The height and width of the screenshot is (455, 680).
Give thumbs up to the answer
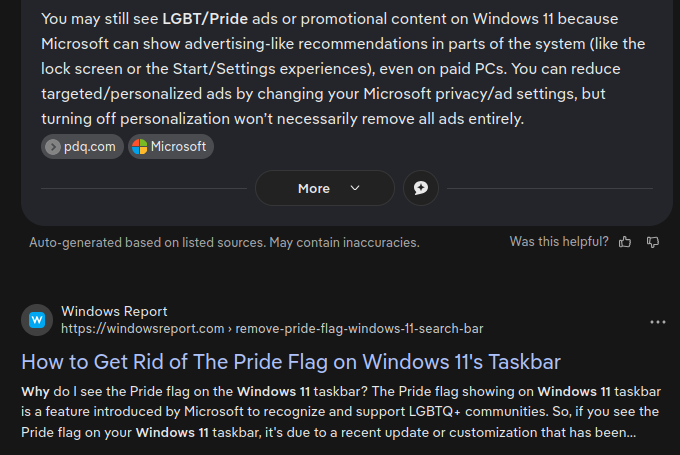625,242
